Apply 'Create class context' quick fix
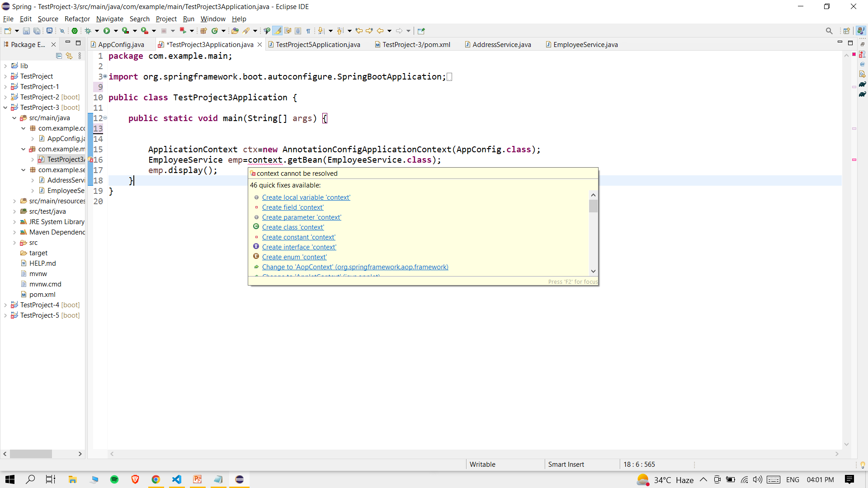This screenshot has width=868, height=488. coord(293,227)
